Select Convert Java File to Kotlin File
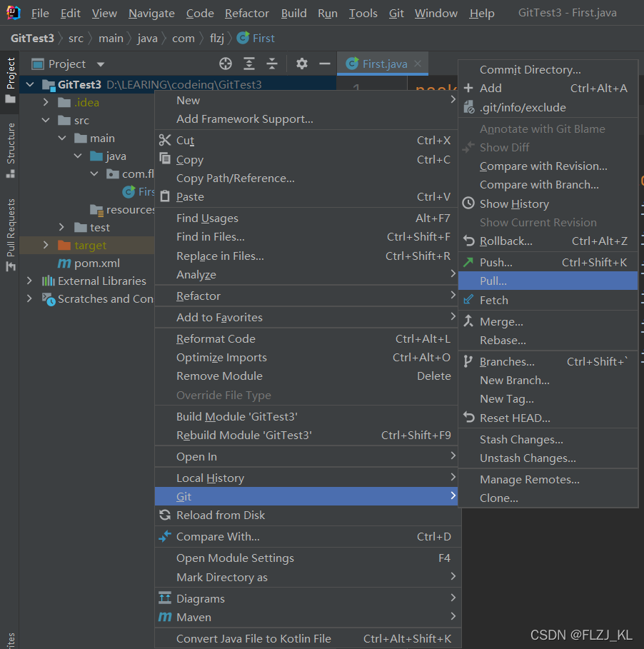Image resolution: width=644 pixels, height=649 pixels. 306,638
